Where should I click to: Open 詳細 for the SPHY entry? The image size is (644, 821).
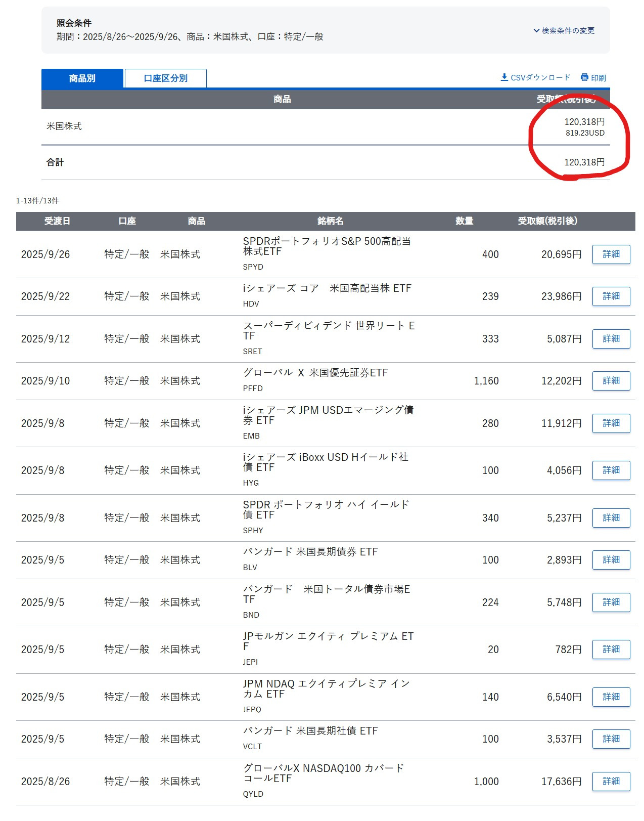point(611,518)
